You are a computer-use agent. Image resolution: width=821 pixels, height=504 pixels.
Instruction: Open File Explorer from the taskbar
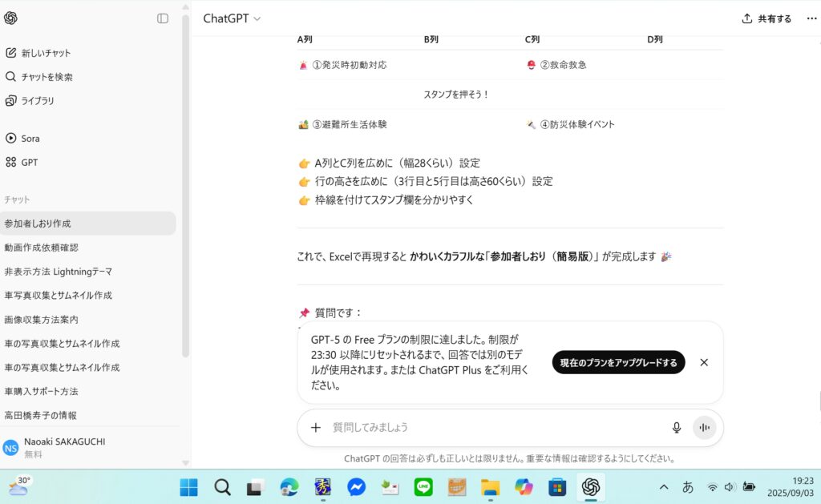pos(490,487)
